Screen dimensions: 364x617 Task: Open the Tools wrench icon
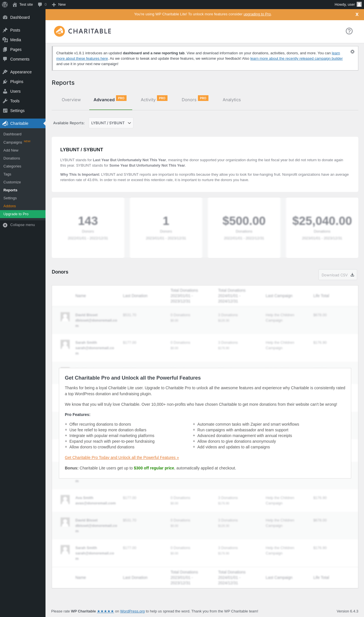pyautogui.click(x=5, y=101)
